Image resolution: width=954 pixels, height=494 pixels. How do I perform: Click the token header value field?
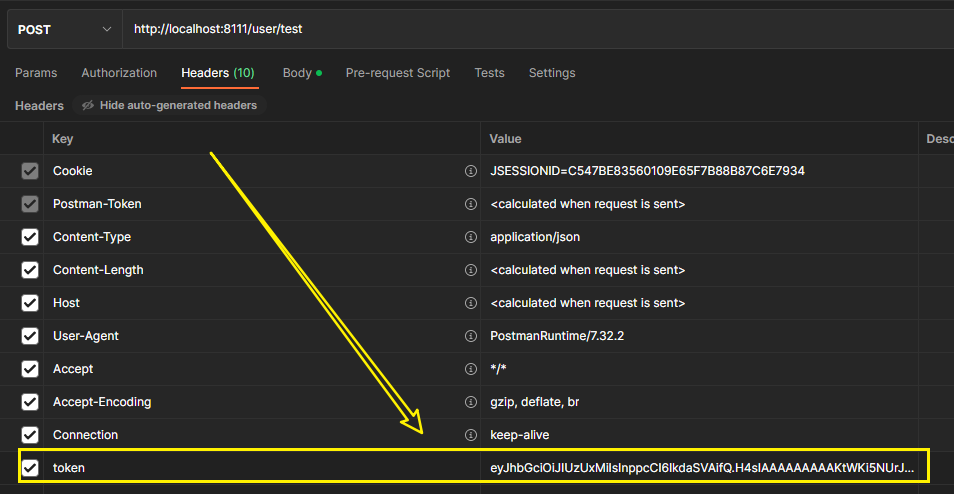pos(700,467)
